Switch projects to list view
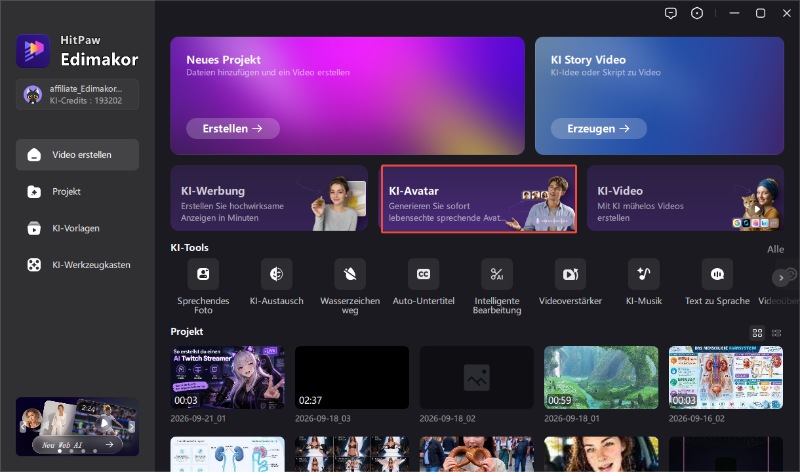Screen dimensions: 800x472 coord(777,333)
